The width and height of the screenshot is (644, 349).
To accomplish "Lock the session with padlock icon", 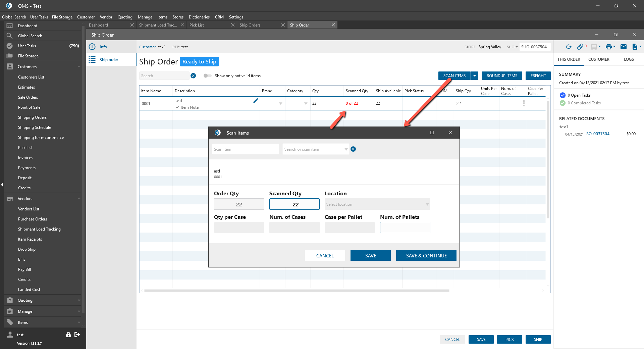I will click(x=68, y=335).
